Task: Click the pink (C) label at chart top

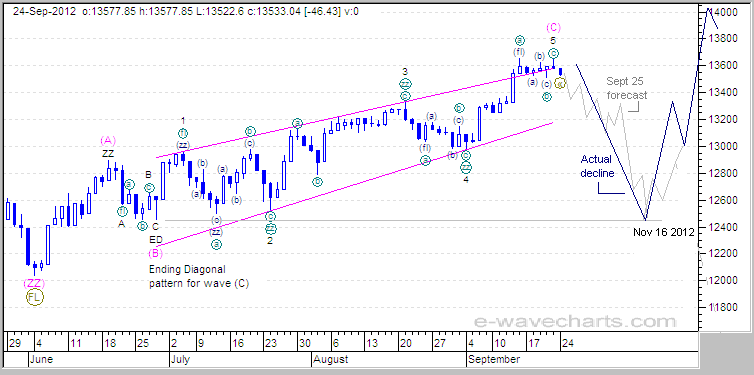Action: (x=553, y=27)
